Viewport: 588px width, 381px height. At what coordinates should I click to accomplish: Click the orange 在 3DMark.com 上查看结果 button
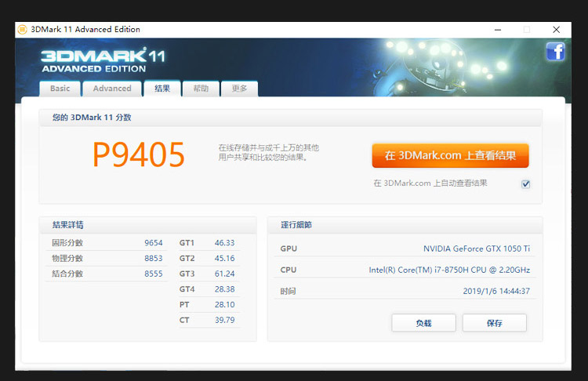pos(450,155)
